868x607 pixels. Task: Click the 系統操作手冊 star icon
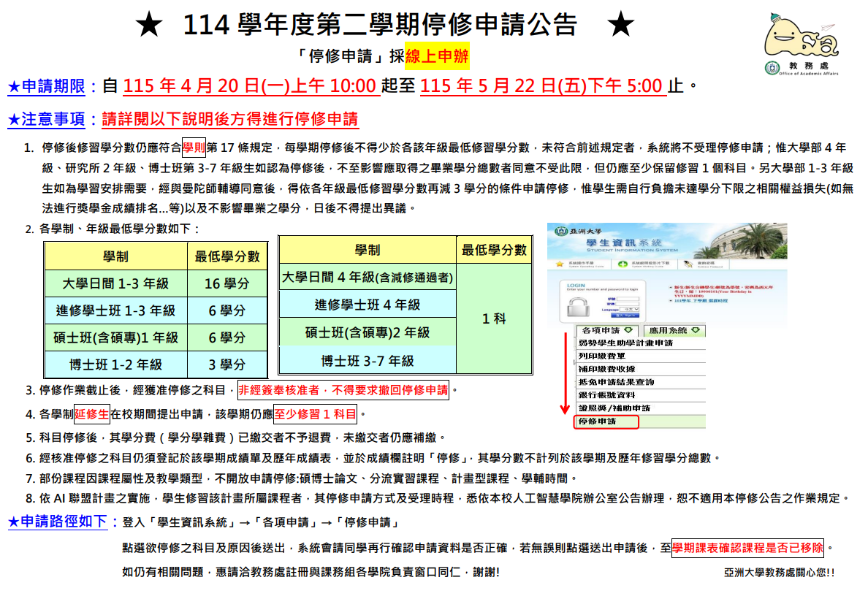(x=558, y=264)
